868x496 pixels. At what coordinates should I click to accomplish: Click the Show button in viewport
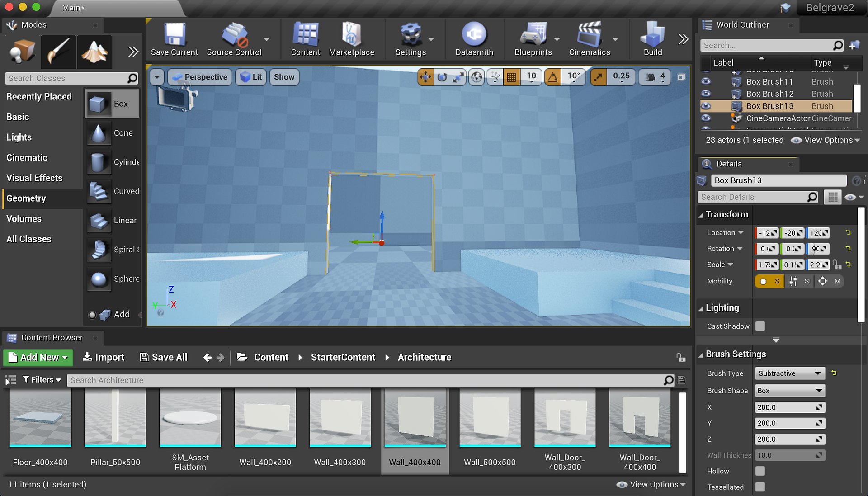pos(284,77)
